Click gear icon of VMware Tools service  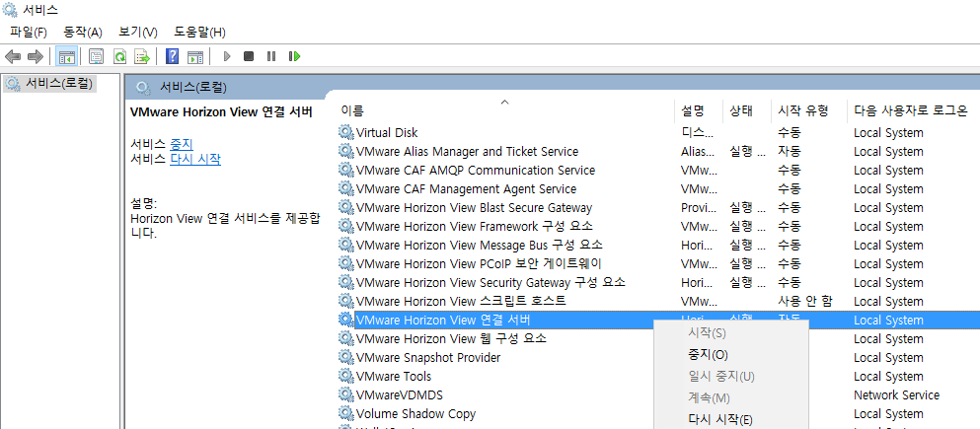pyautogui.click(x=345, y=376)
